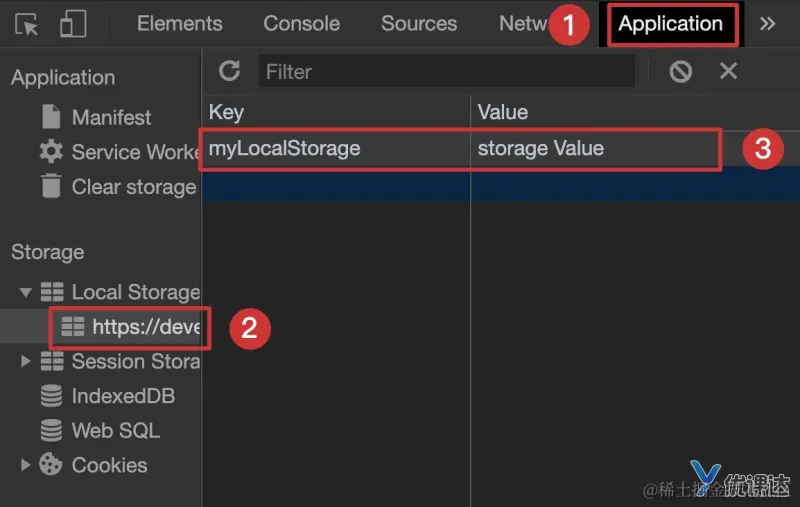Click the Filter input field
The image size is (800, 507).
446,71
